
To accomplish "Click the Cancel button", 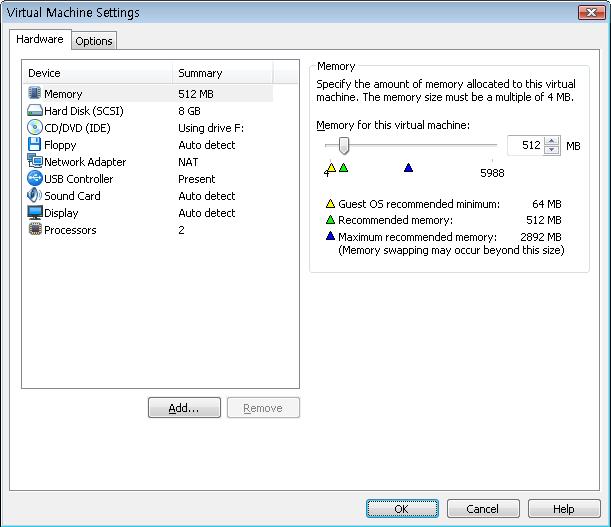I will pos(483,509).
